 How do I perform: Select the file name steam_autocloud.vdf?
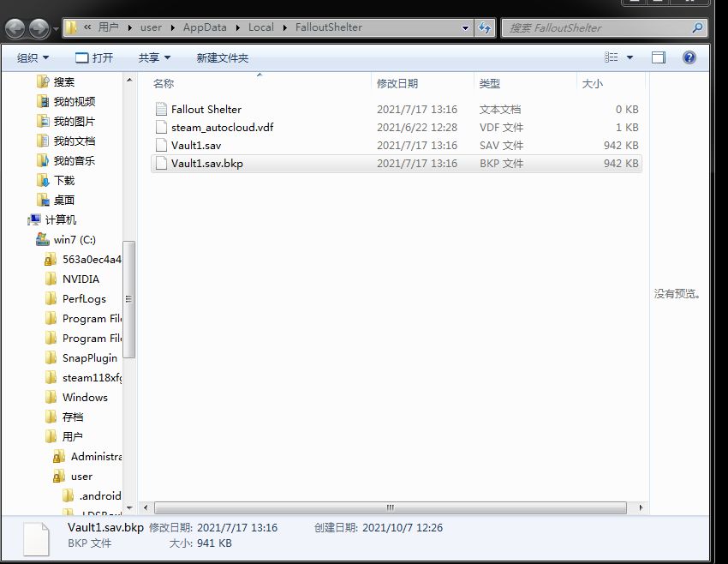pyautogui.click(x=223, y=128)
